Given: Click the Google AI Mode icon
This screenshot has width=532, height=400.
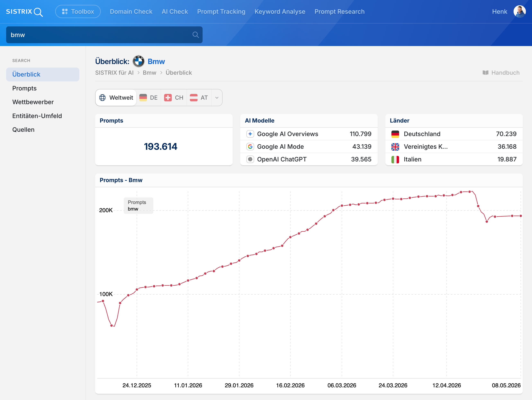Looking at the screenshot, I should coord(250,146).
